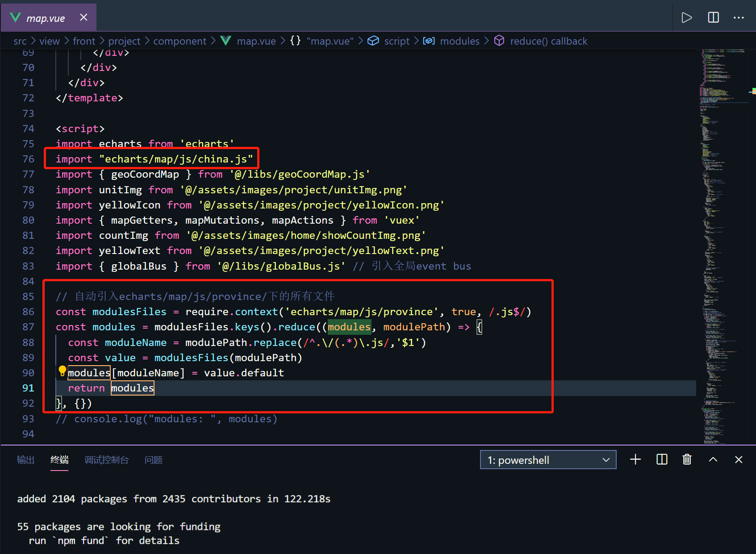Screen dimensions: 756x554
Task: Switch to the 终端 panel tab
Action: (59, 460)
